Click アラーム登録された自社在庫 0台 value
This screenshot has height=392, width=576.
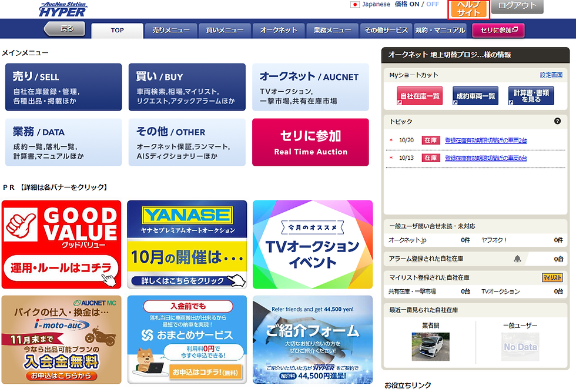pos(558,259)
